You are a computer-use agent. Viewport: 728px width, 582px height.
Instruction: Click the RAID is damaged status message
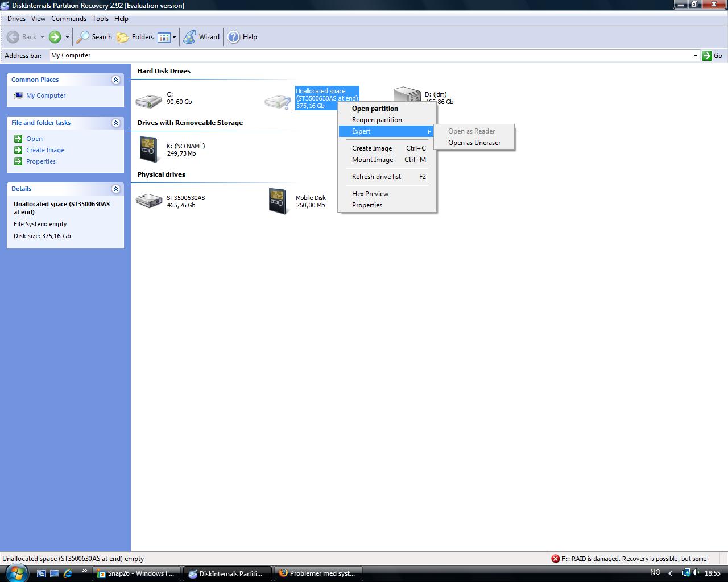(x=635, y=559)
